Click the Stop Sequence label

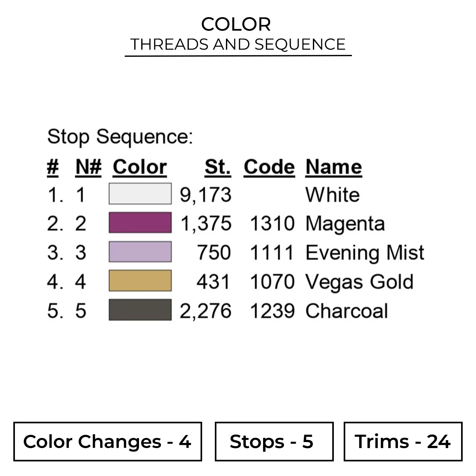pos(120,137)
